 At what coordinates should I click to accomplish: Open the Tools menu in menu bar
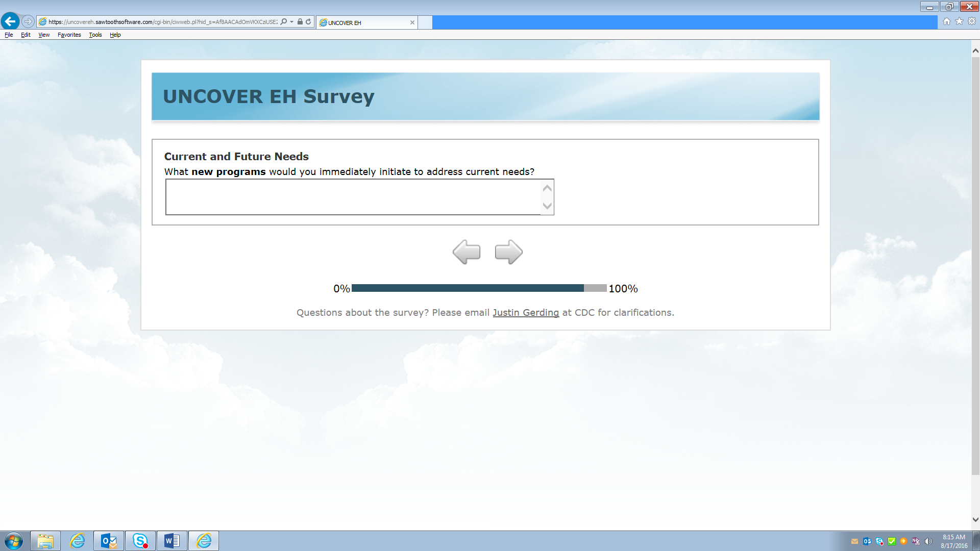point(95,35)
